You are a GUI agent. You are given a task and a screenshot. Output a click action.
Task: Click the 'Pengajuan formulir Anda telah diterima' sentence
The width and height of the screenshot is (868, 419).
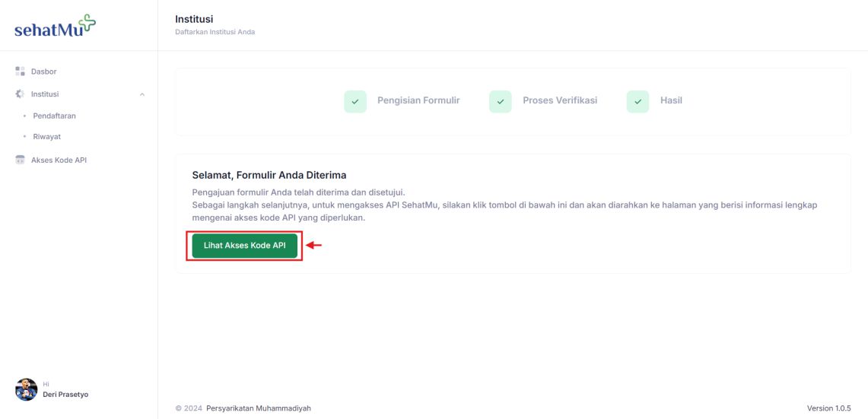(299, 192)
